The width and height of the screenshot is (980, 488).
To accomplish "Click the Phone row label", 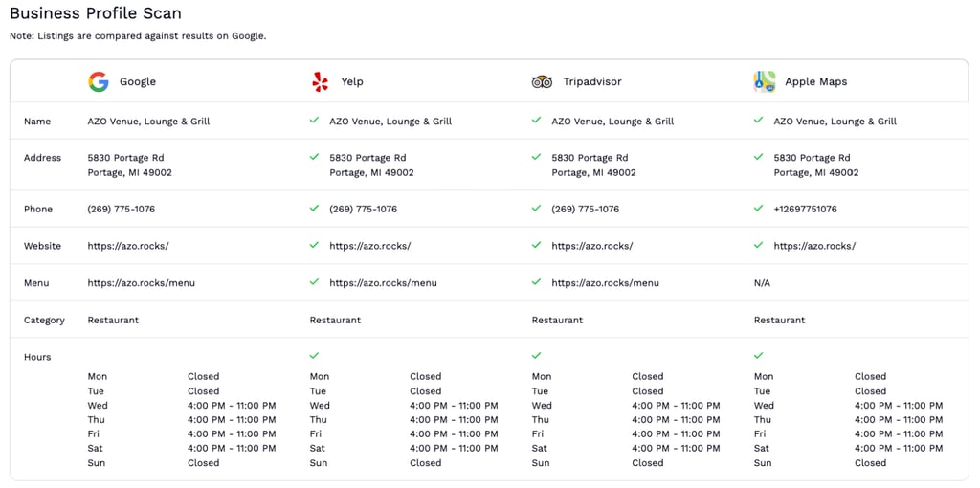I will click(38, 210).
